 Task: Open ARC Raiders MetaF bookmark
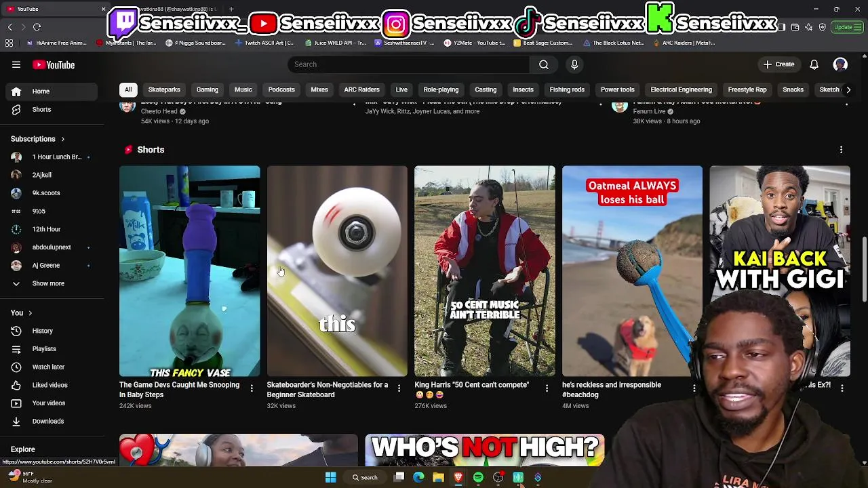tap(684, 43)
